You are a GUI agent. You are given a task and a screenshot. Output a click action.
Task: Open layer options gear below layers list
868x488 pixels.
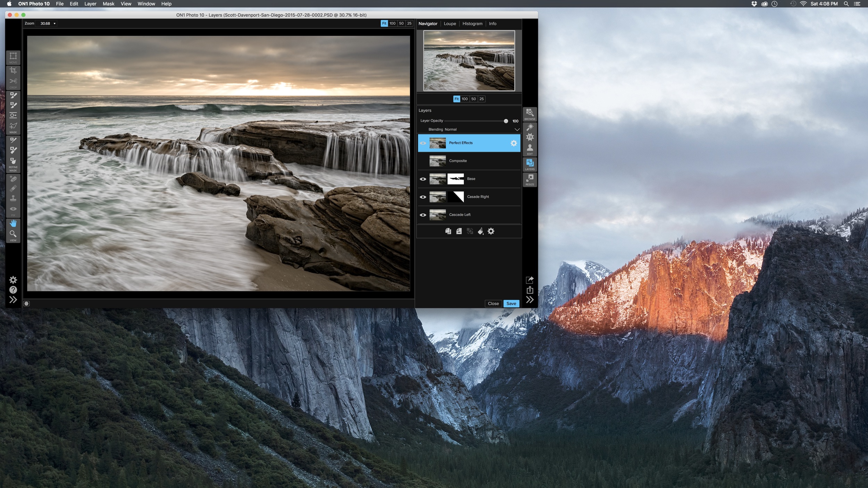pyautogui.click(x=491, y=231)
